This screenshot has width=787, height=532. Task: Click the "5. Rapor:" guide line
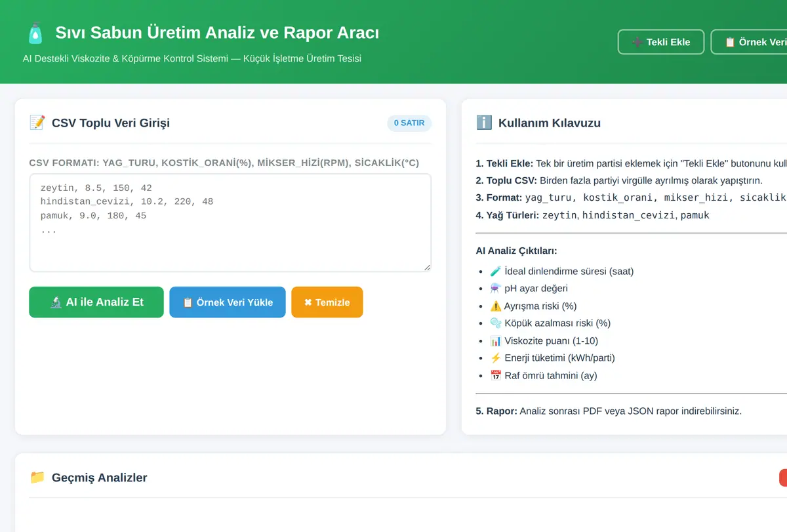pos(609,411)
